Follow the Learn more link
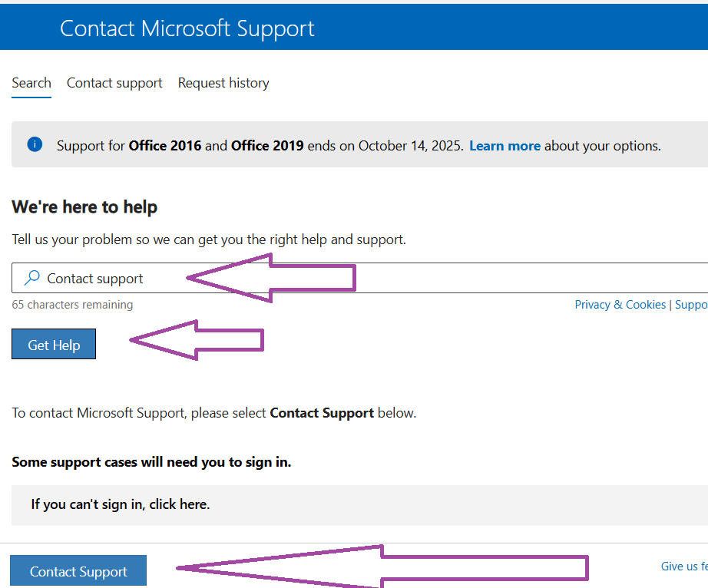Screen dimensions: 708x588 [505, 146]
